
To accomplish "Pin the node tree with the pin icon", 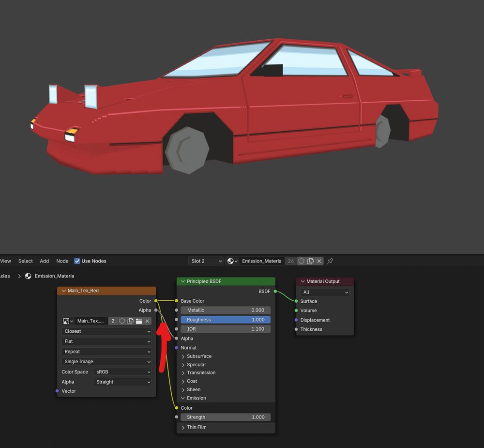I will pyautogui.click(x=330, y=261).
